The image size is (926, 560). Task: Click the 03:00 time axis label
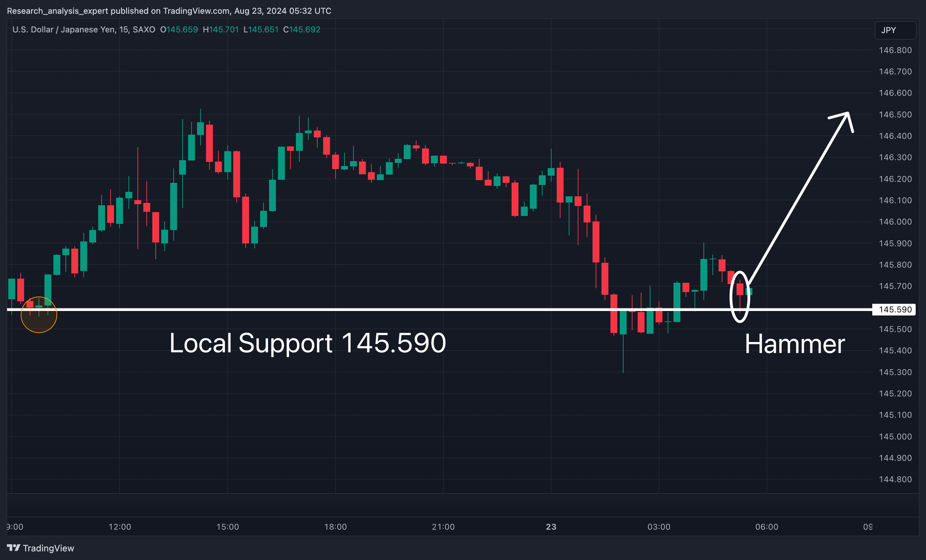point(659,527)
